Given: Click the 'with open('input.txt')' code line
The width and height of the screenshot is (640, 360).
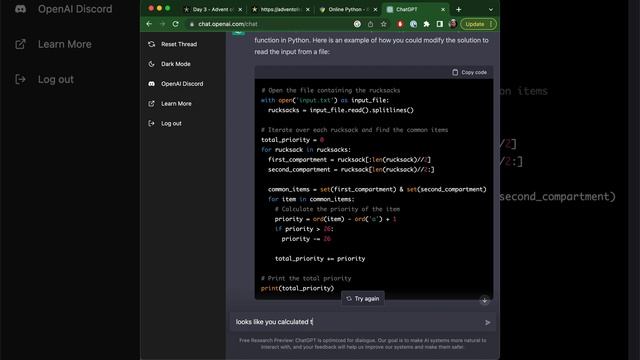Looking at the screenshot, I should (325, 100).
